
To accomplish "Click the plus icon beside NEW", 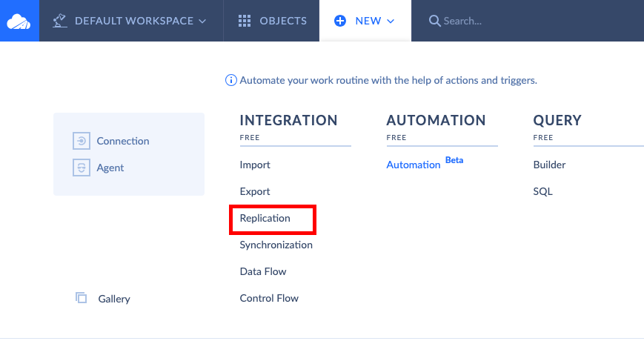I will (340, 21).
